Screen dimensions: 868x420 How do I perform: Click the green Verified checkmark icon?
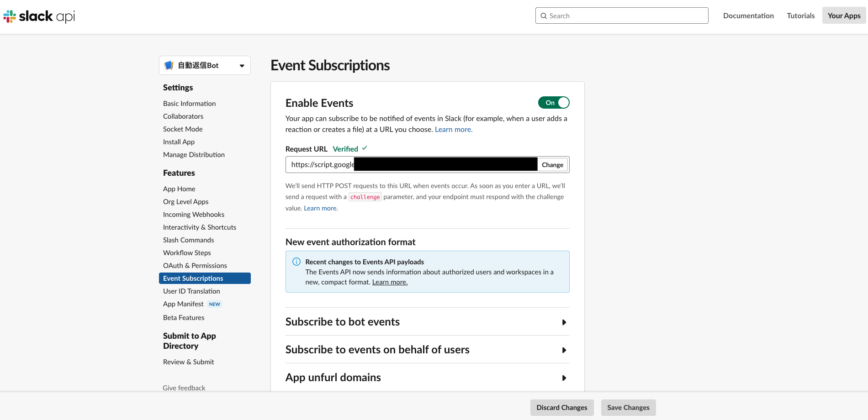(364, 148)
